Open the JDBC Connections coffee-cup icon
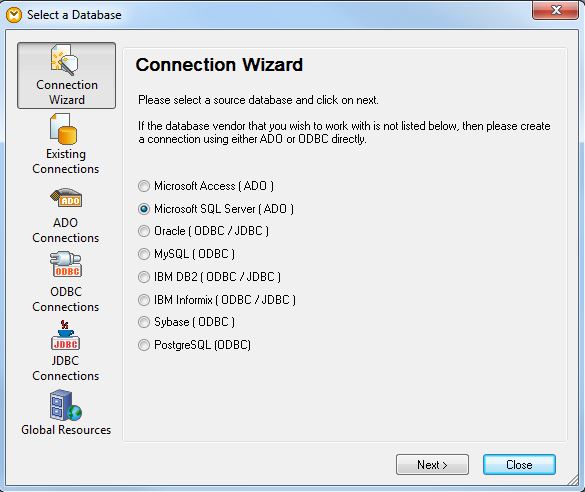 [65, 335]
